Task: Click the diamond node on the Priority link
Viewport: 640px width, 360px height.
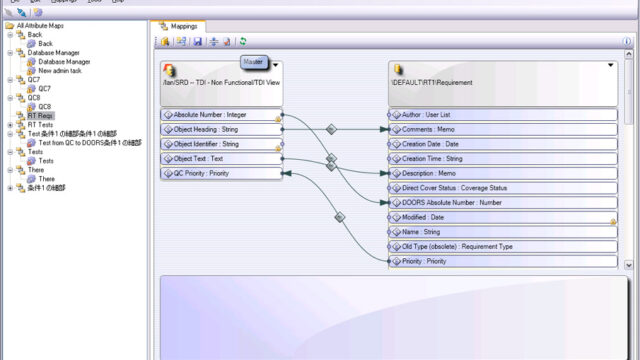Action: point(340,217)
